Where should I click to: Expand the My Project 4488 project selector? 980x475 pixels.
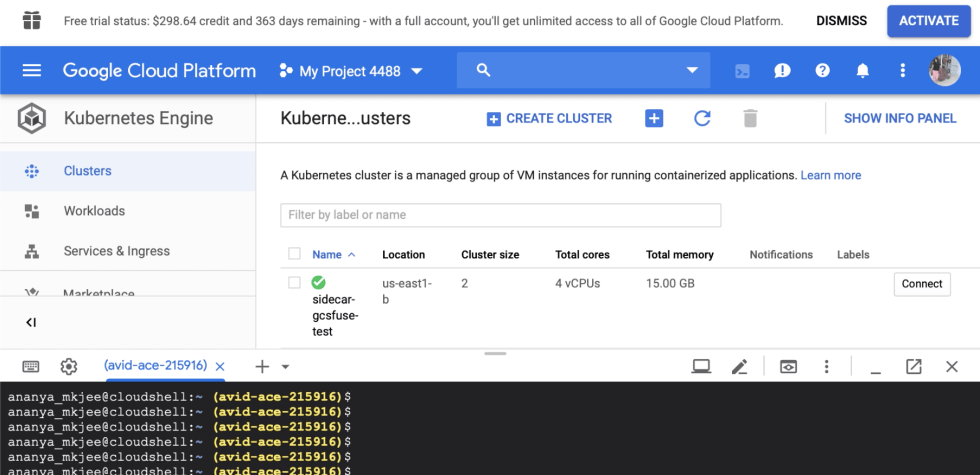417,71
